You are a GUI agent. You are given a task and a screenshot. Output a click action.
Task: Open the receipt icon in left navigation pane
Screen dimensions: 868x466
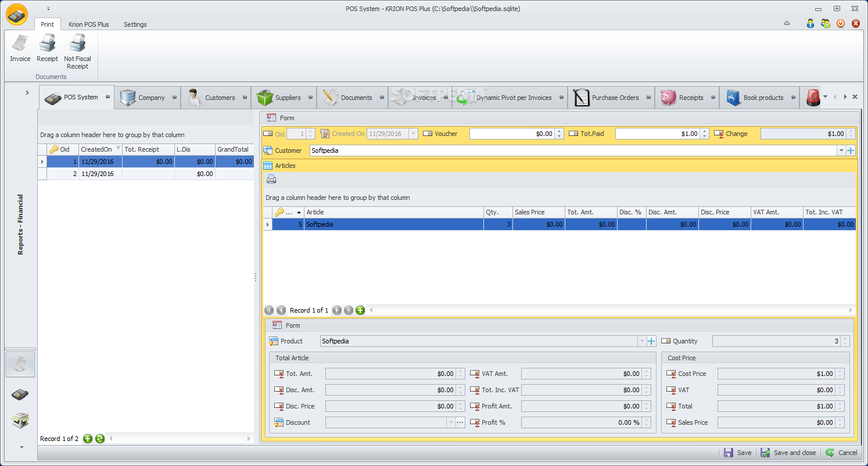point(20,364)
